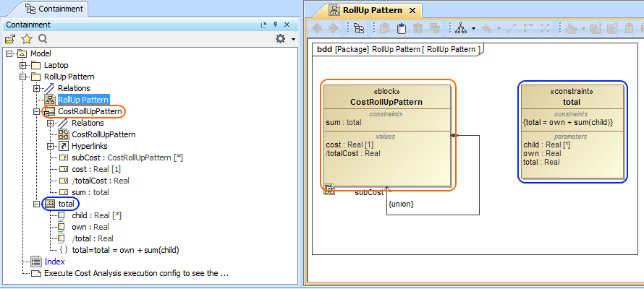
Task: Click the float panel icon in Containment header
Action: click(x=264, y=25)
